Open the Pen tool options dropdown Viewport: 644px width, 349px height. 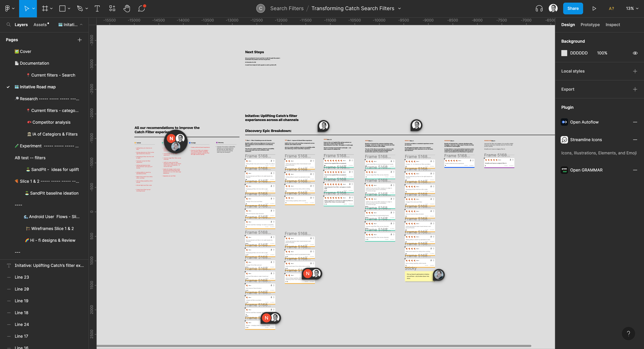pos(87,8)
